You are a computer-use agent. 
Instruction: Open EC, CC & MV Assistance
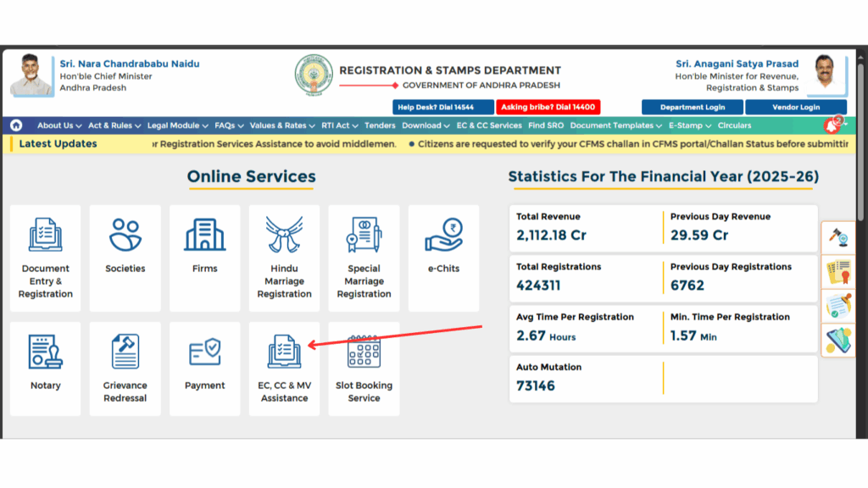(x=284, y=369)
